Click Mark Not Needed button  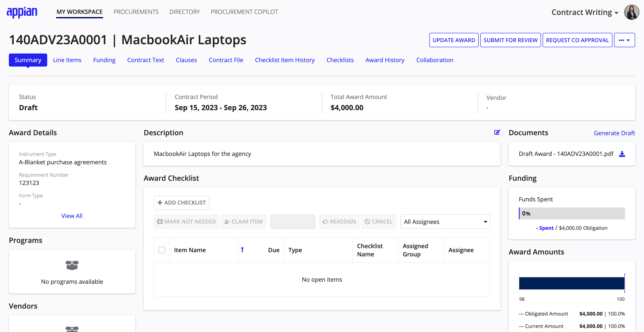pyautogui.click(x=186, y=221)
